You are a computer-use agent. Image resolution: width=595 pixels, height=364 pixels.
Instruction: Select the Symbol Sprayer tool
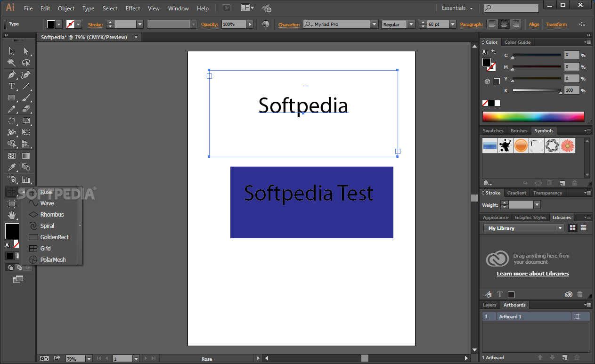pyautogui.click(x=12, y=179)
